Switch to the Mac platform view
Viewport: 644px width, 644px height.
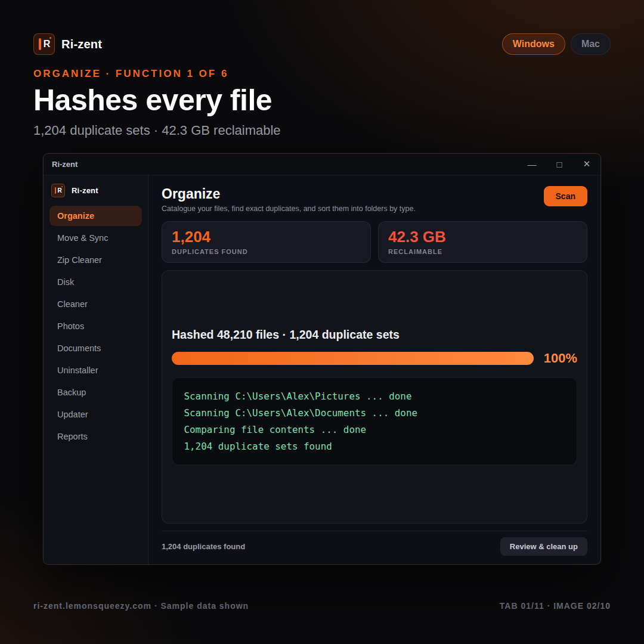click(x=590, y=44)
